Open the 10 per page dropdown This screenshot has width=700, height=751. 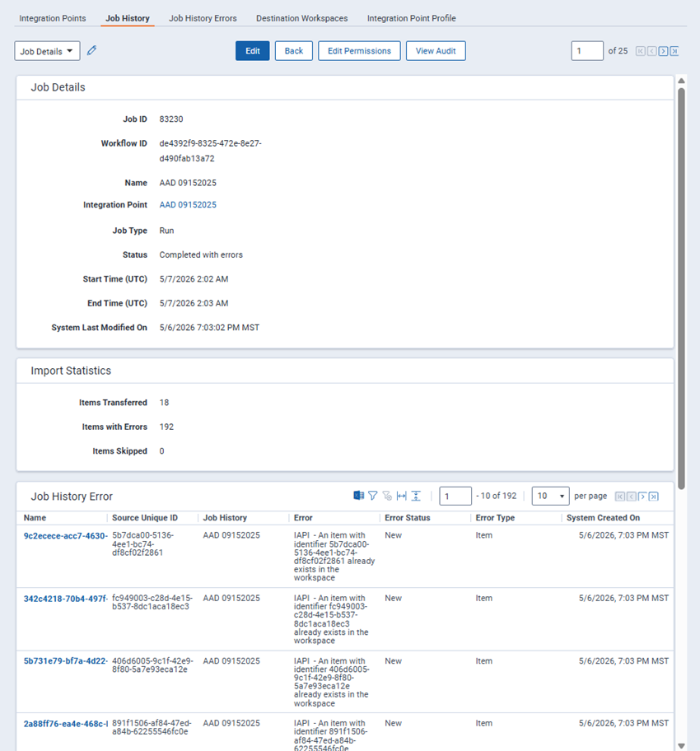[x=550, y=496]
